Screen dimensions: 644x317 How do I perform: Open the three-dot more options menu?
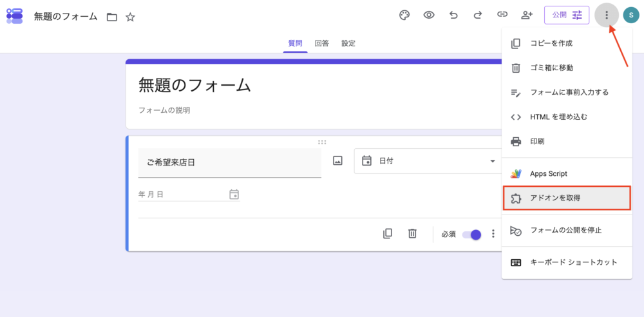[607, 15]
